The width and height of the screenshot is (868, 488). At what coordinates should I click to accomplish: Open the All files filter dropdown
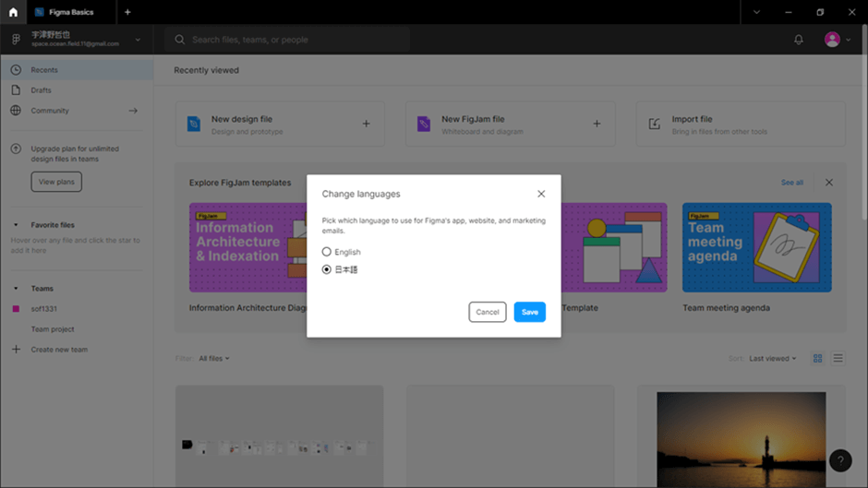coord(214,359)
